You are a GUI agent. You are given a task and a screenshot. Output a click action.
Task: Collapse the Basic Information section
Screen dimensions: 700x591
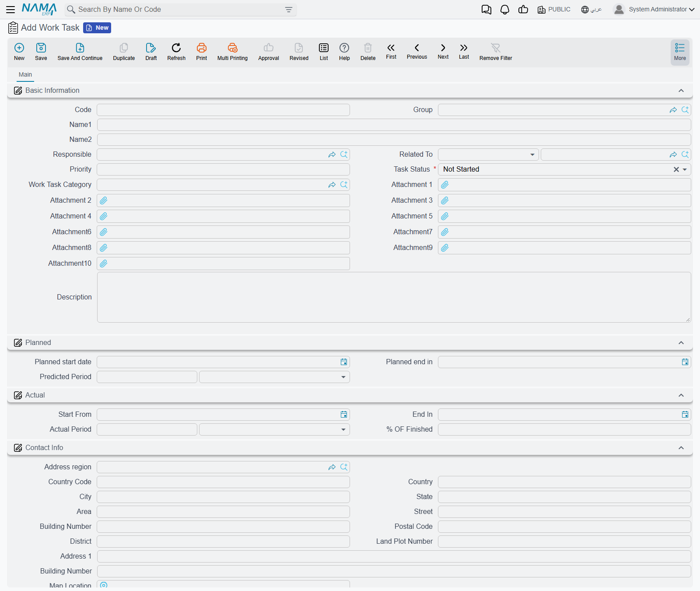[681, 91]
